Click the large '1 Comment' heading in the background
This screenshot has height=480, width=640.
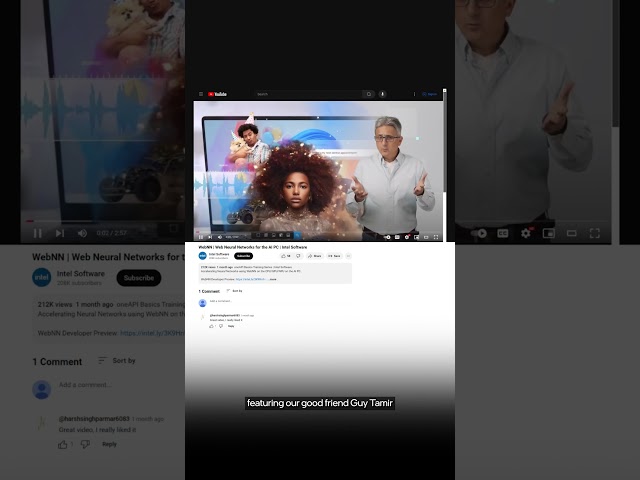pos(57,362)
